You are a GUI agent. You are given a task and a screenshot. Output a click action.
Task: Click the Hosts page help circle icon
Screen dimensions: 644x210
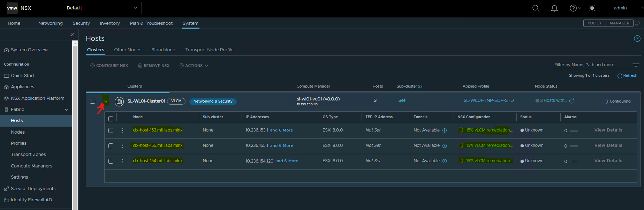click(637, 38)
